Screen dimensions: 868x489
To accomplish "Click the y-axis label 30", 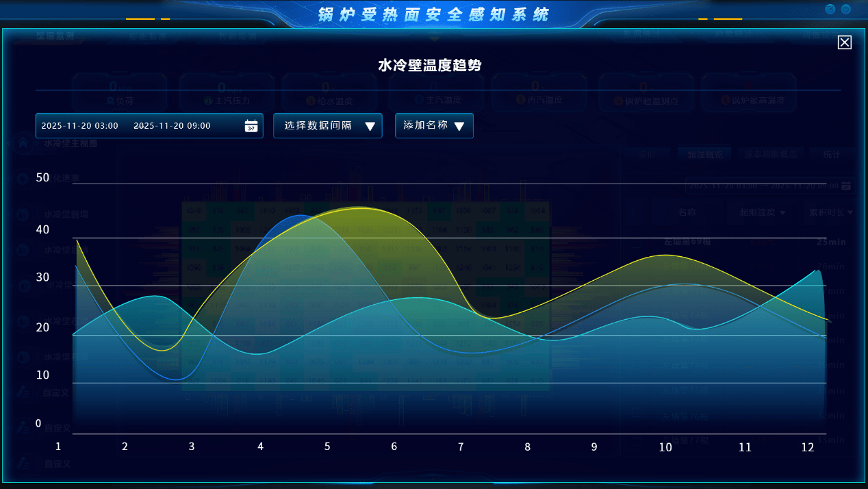I will (42, 277).
